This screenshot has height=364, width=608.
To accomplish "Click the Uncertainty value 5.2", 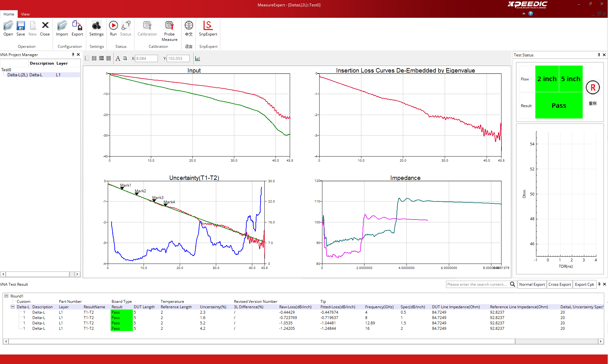I will click(x=203, y=323).
